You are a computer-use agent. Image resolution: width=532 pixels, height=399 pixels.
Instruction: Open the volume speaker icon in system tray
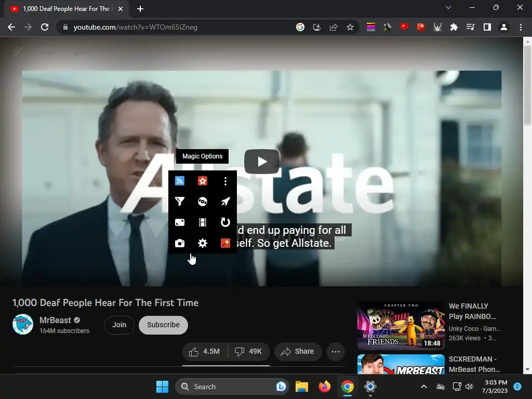(469, 387)
